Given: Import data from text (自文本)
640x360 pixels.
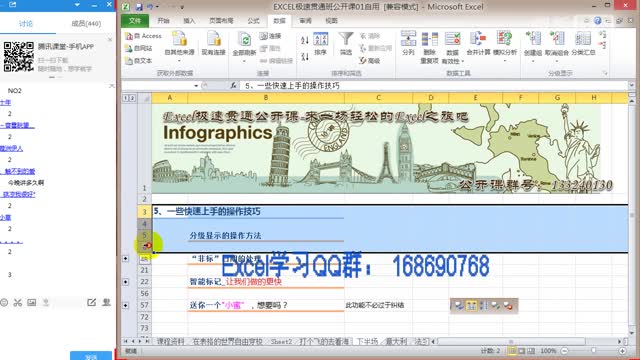Looking at the screenshot, I should (x=139, y=60).
